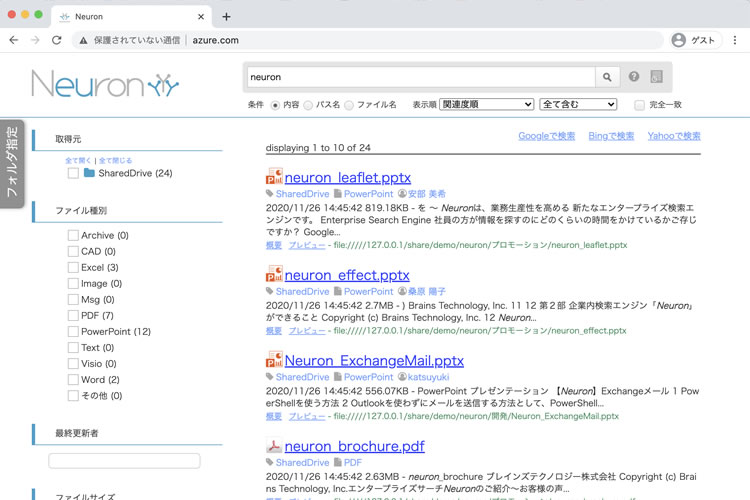Check the Word (2) filter

click(73, 379)
